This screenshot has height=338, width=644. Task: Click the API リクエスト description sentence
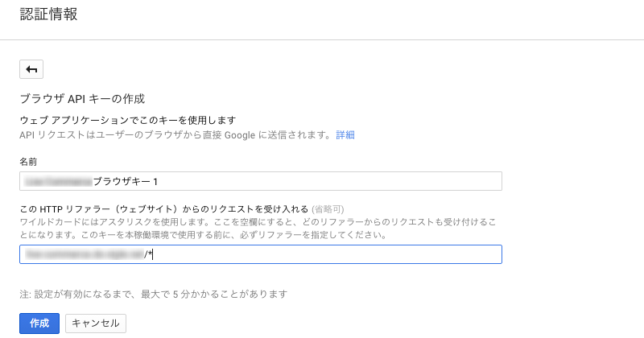click(x=175, y=134)
